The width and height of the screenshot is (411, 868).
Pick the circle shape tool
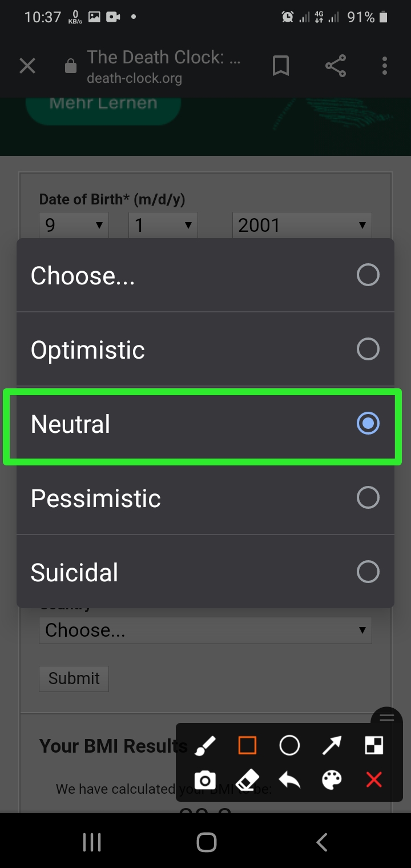pyautogui.click(x=289, y=745)
